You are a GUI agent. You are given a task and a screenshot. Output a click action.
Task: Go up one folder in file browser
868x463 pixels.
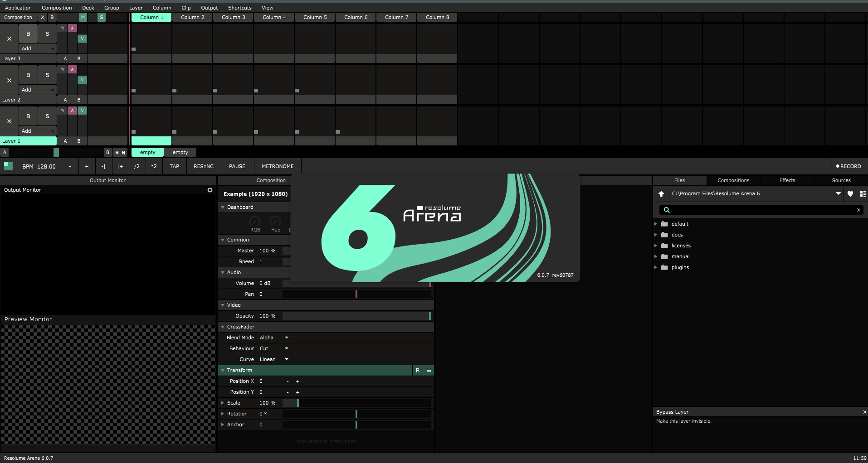661,194
